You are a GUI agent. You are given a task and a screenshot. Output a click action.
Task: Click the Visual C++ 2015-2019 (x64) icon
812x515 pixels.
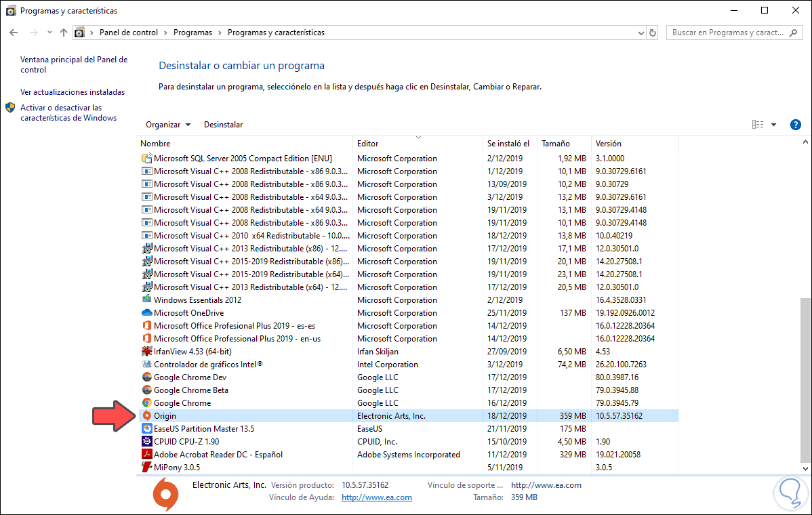(147, 274)
